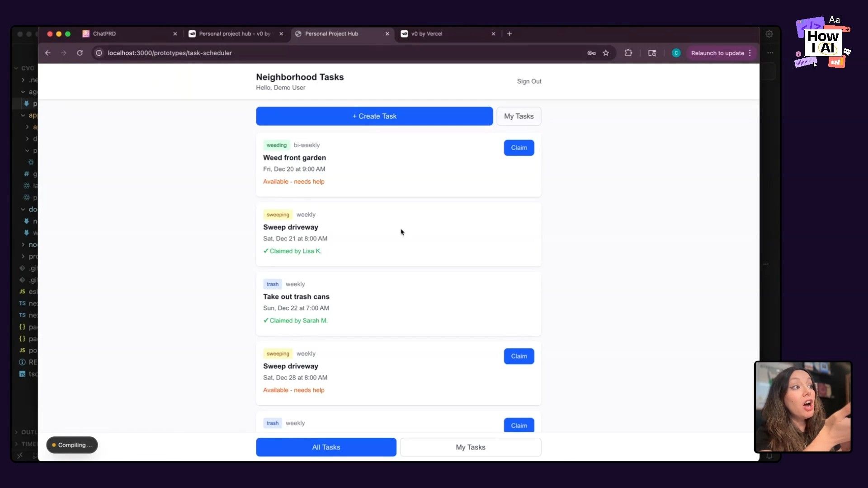This screenshot has height=488, width=868.
Task: Open a new browser tab with plus icon
Action: point(509,34)
